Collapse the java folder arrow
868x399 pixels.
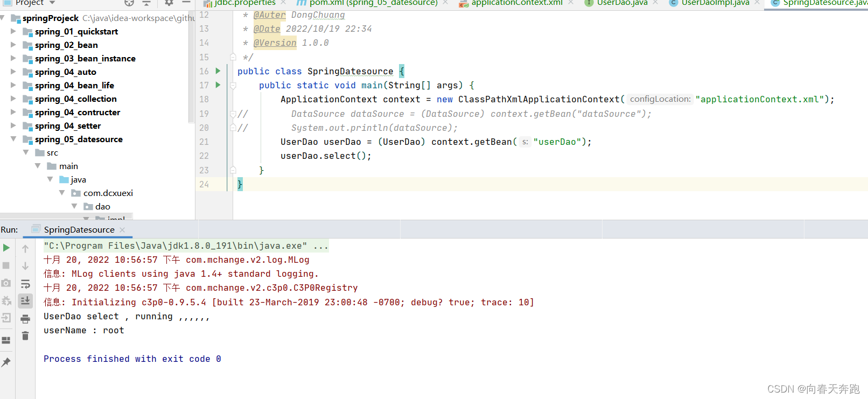pyautogui.click(x=50, y=179)
